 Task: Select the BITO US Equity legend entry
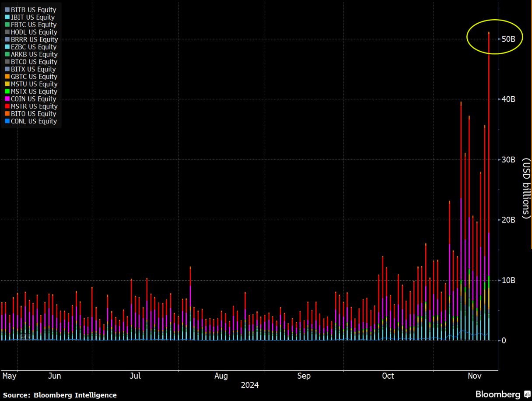pos(33,114)
